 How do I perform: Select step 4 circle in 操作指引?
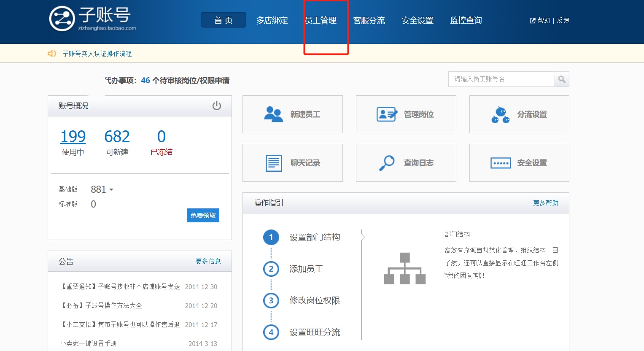tap(271, 332)
